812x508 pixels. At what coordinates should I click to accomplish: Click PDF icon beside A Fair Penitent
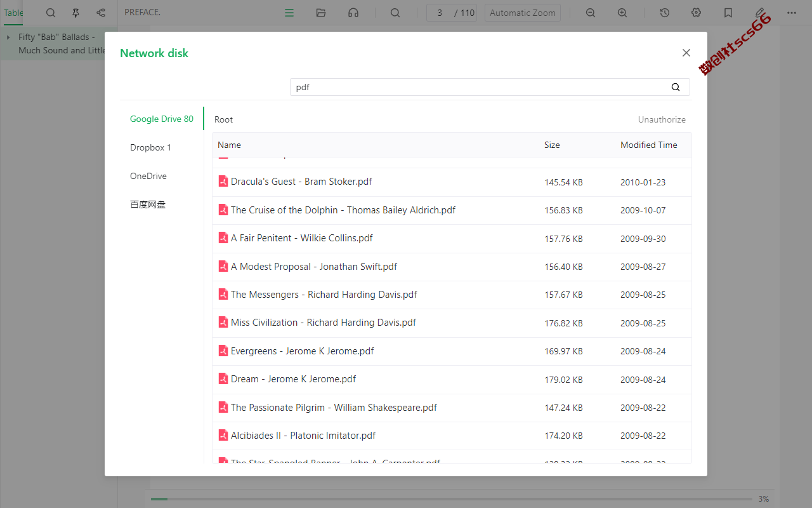(x=223, y=238)
